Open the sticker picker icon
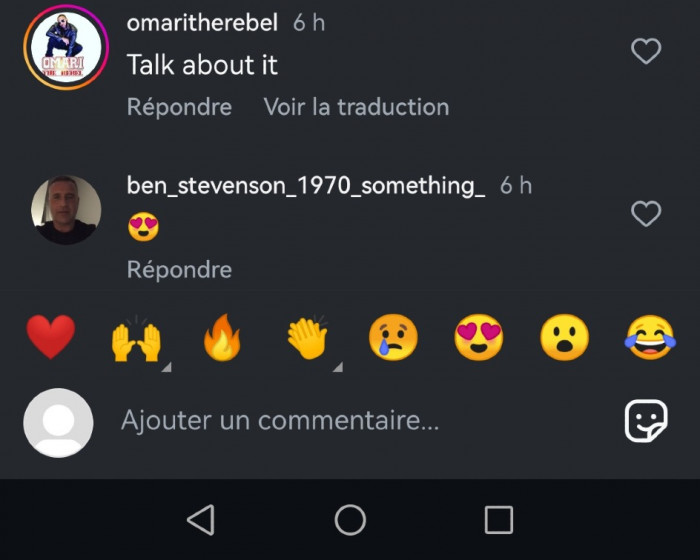Image resolution: width=700 pixels, height=560 pixels. [x=646, y=421]
